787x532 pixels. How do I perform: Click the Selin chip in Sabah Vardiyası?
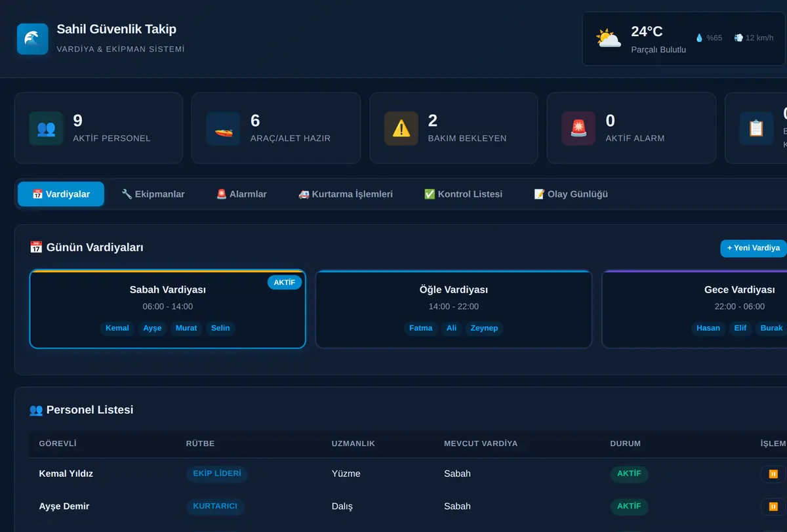(x=220, y=328)
